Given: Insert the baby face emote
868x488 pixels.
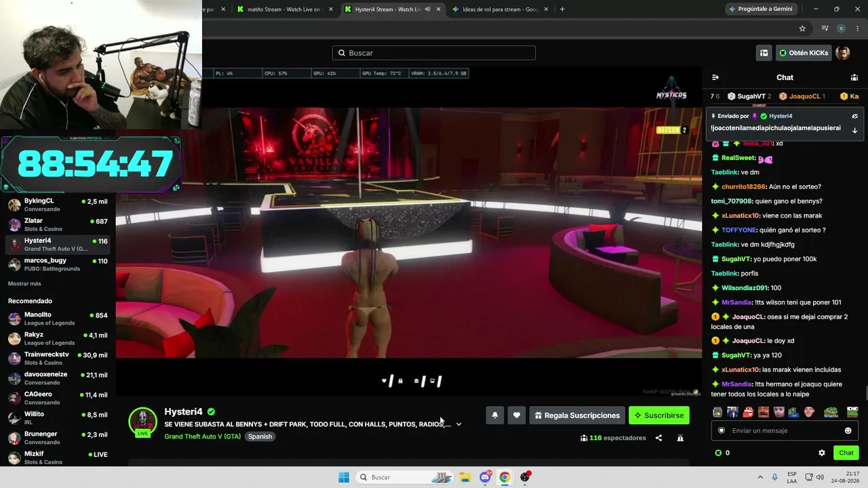Looking at the screenshot, I should pyautogui.click(x=779, y=412).
